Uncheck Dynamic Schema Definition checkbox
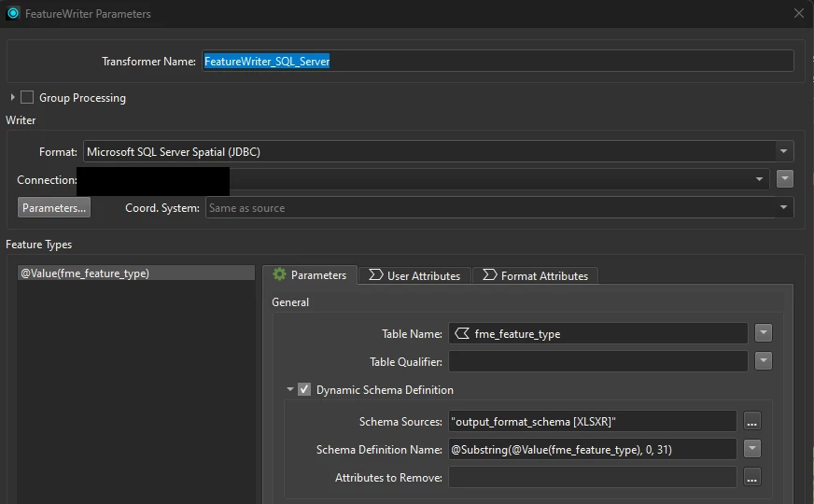The width and height of the screenshot is (814, 504). [x=304, y=389]
